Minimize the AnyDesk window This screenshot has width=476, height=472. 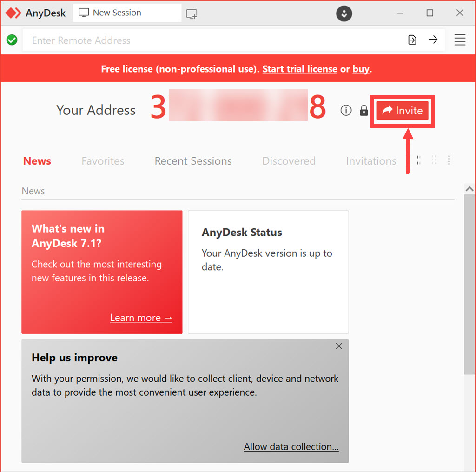[400, 13]
